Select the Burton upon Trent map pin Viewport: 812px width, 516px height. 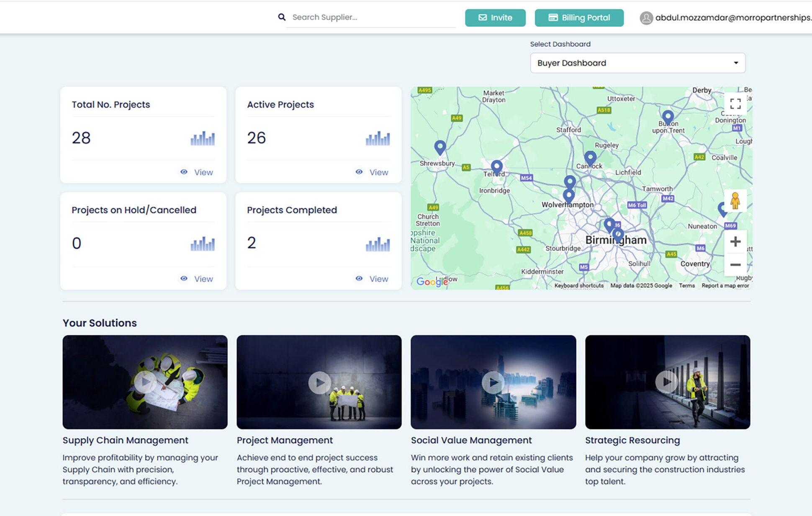tap(668, 116)
